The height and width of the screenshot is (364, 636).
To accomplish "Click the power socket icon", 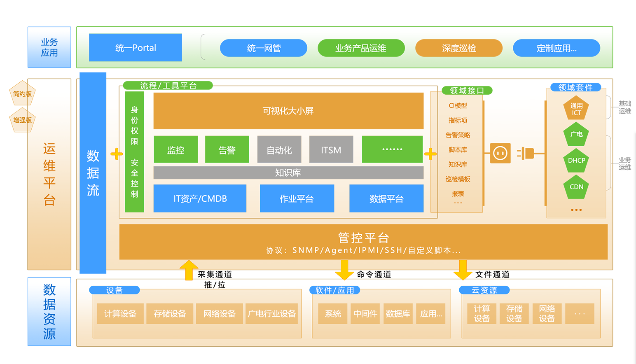I will tap(500, 153).
